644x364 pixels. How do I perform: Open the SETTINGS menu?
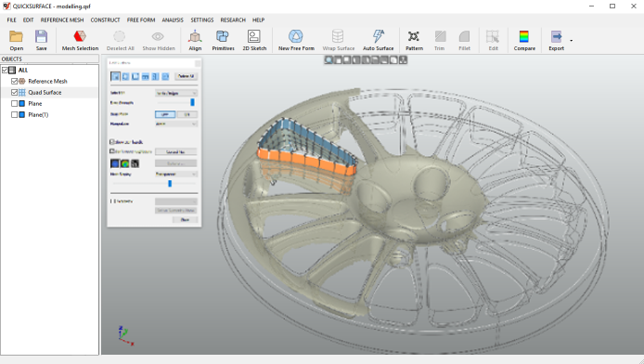point(202,19)
